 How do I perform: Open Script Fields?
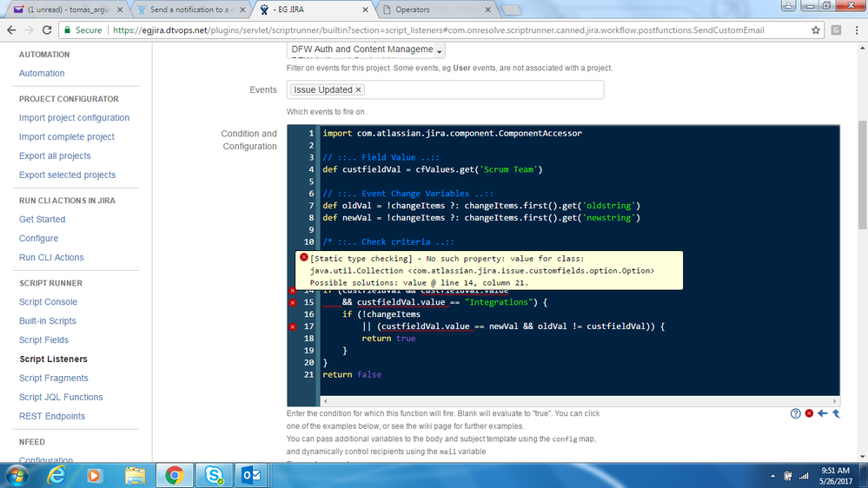click(43, 340)
